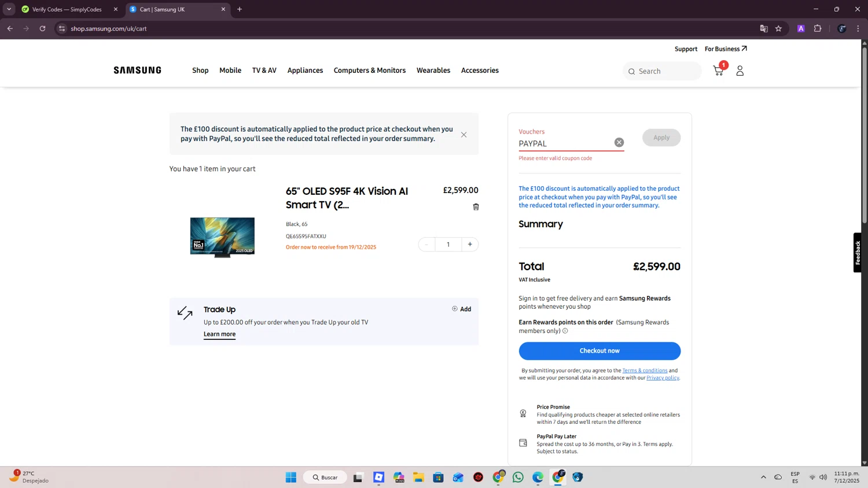Click the address bar URL
Viewport: 868px width, 488px height.
(109, 28)
